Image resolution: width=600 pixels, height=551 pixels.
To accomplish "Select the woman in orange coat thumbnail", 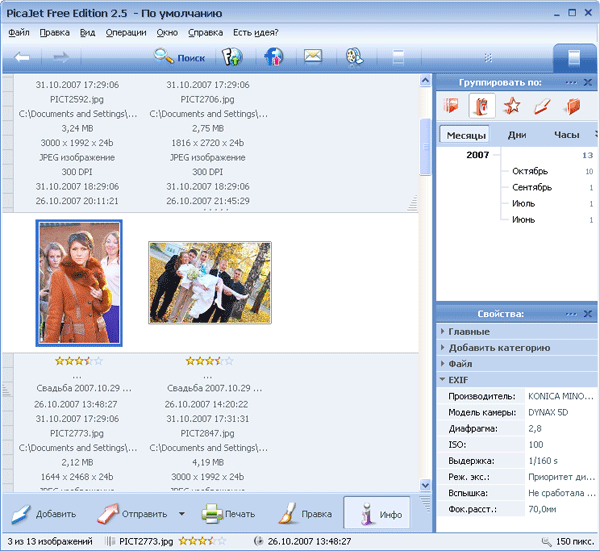I will [79, 283].
